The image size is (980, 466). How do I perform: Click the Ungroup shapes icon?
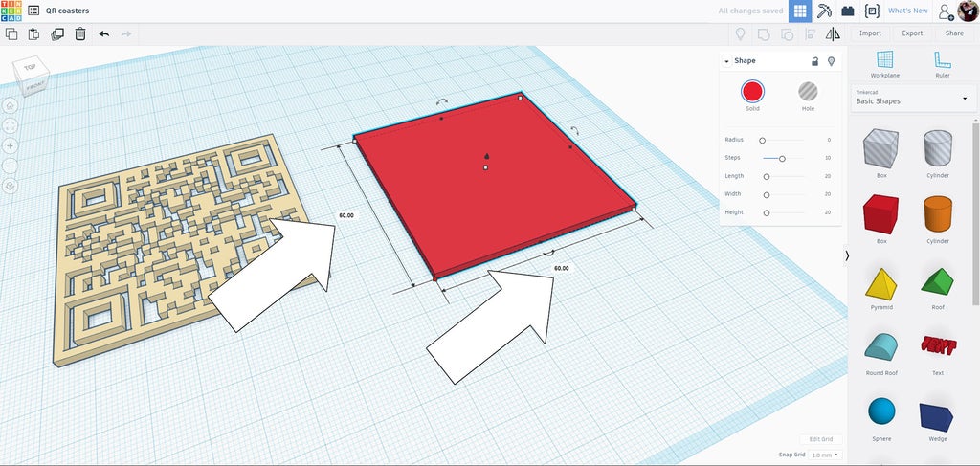(x=787, y=33)
